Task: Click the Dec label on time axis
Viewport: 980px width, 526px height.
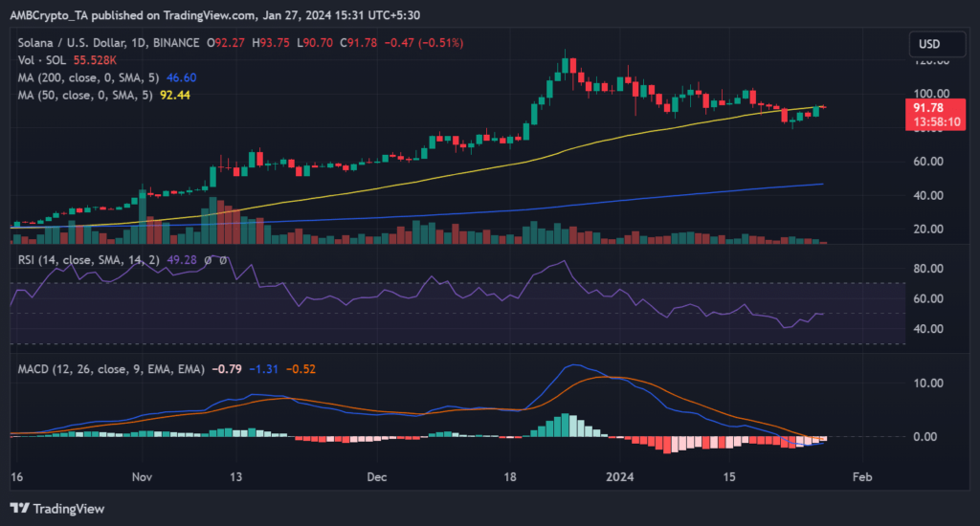Action: point(376,477)
